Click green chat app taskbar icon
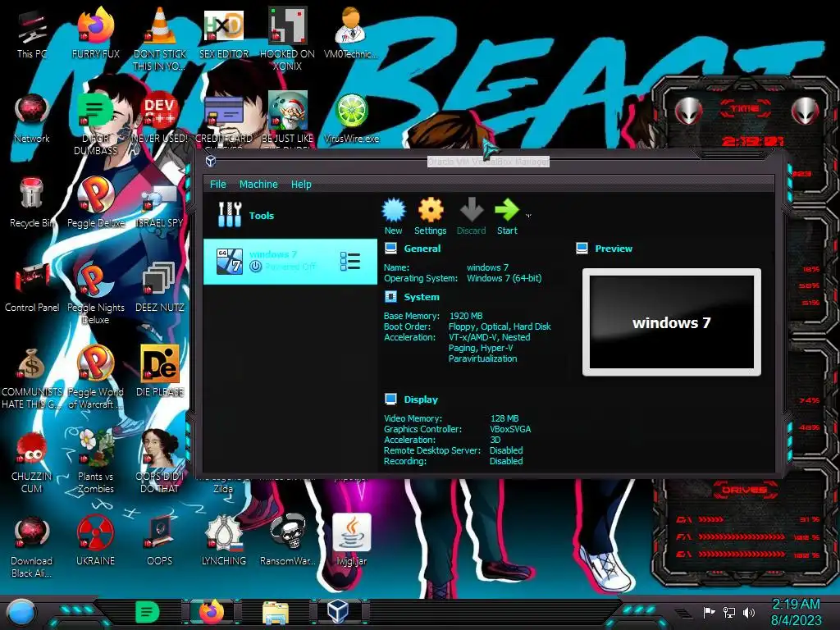Screen dimensions: 840x630 tap(148, 612)
